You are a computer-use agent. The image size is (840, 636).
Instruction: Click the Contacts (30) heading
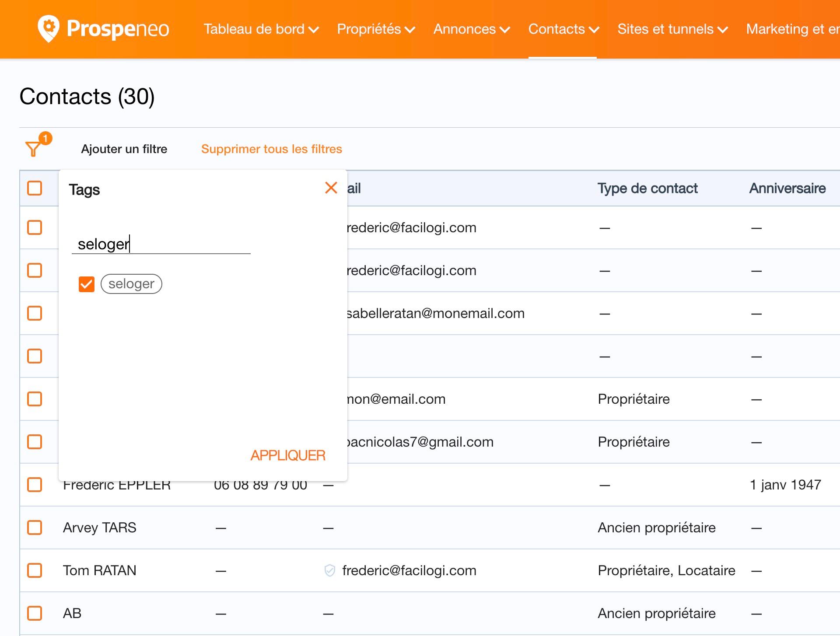click(x=87, y=96)
